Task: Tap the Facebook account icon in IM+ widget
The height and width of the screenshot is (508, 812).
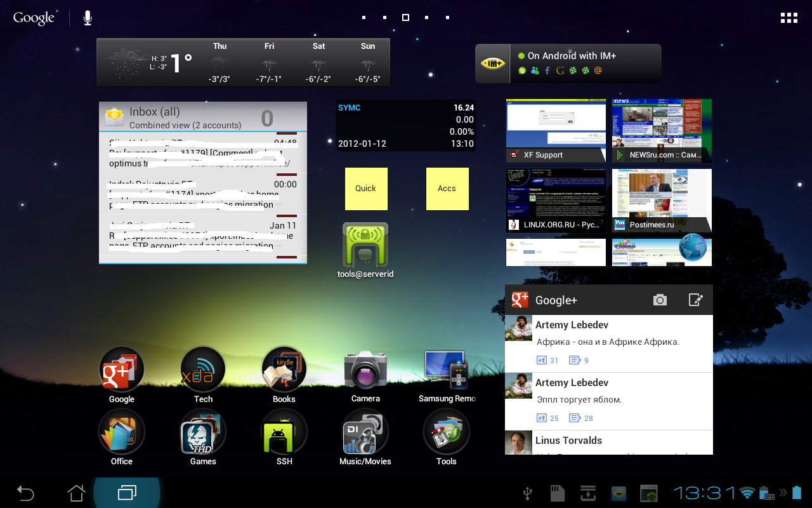Action: coord(547,70)
